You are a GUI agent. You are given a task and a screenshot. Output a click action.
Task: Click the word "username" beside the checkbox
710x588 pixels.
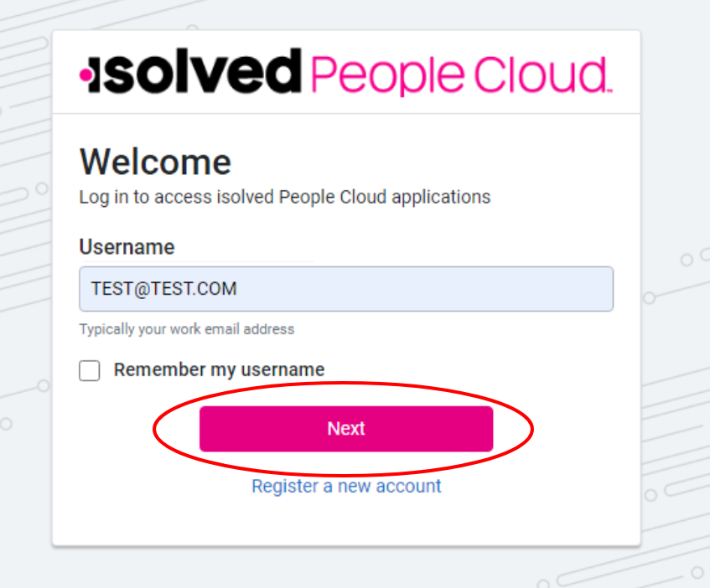tap(282, 369)
